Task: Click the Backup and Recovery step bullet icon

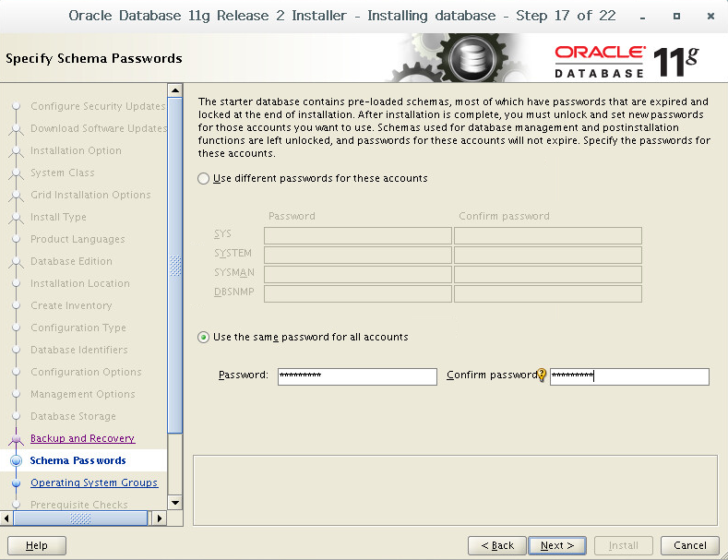Action: coord(17,438)
